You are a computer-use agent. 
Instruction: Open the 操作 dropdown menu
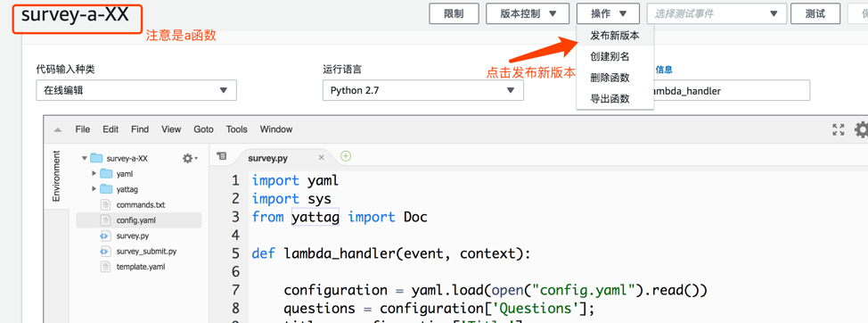point(608,14)
